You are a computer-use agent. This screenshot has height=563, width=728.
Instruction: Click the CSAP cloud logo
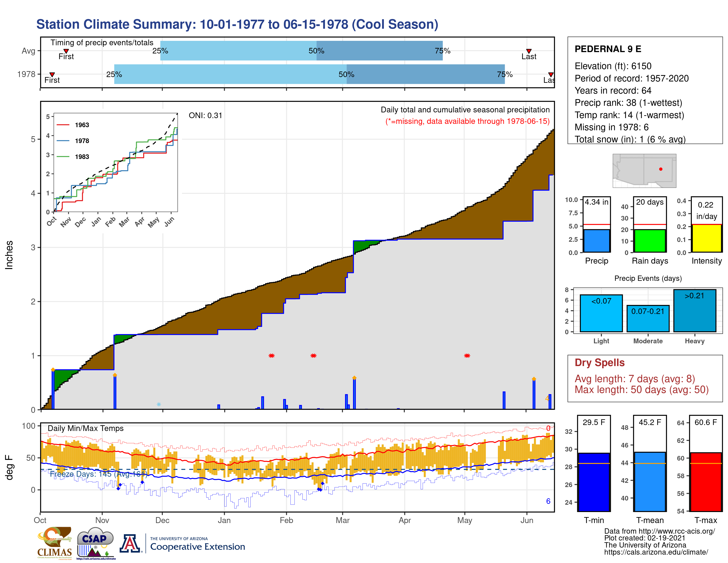pyautogui.click(x=96, y=543)
